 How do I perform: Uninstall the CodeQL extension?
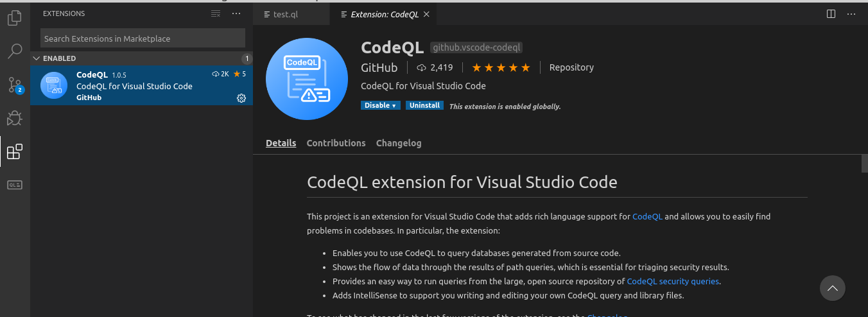click(424, 105)
